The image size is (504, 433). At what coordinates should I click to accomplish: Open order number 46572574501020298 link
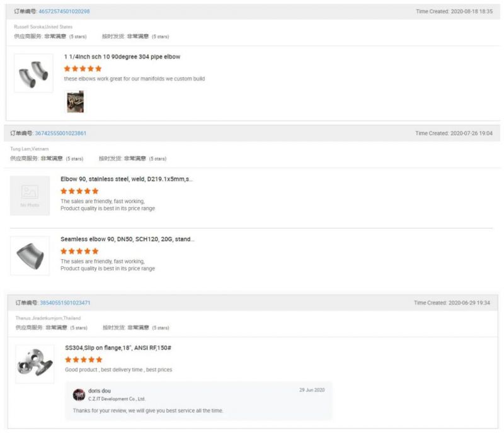[x=64, y=11]
